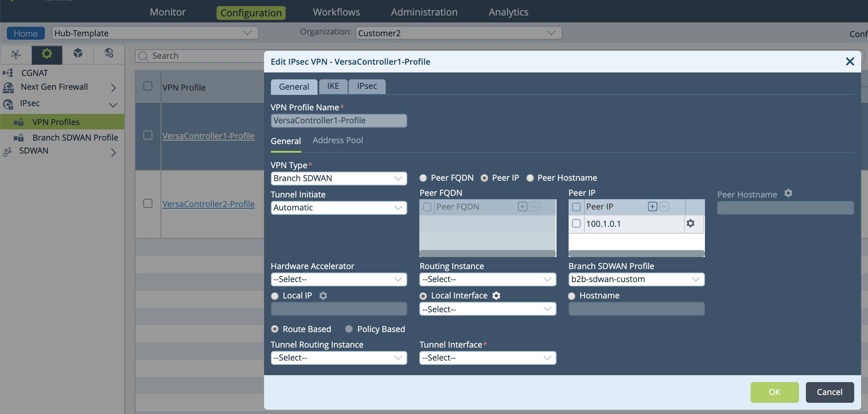Toggle the VPN Profile select-all checkbox
The height and width of the screenshot is (414, 868).
coord(148,86)
